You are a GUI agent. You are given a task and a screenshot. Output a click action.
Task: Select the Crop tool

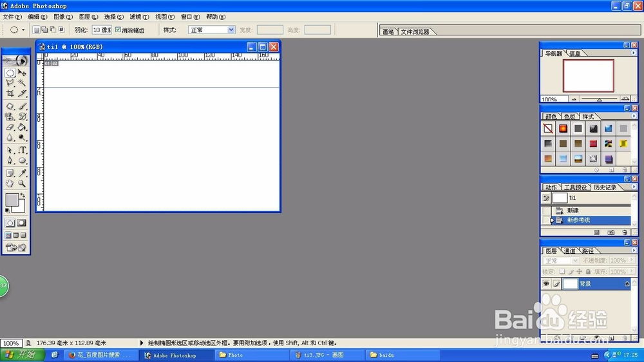(10, 93)
